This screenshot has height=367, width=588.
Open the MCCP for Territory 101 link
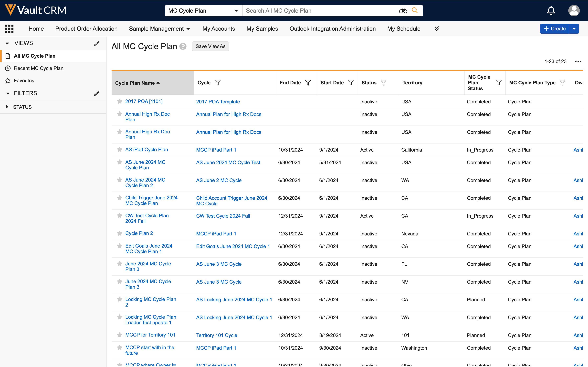(150, 335)
